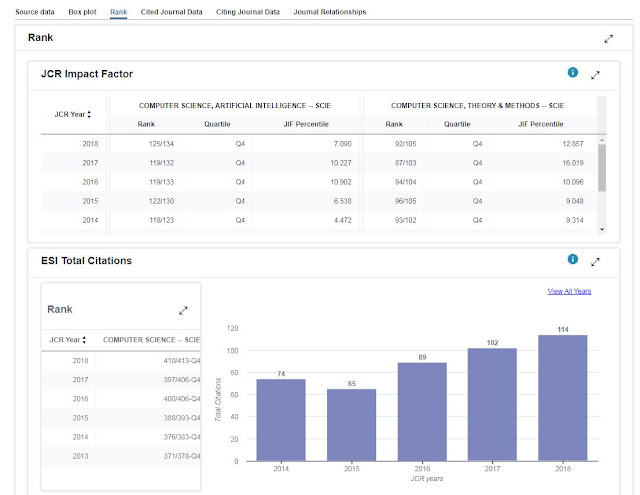Click the Impact Factor table scrollbar thumb
The height and width of the screenshot is (495, 640).
tap(602, 168)
